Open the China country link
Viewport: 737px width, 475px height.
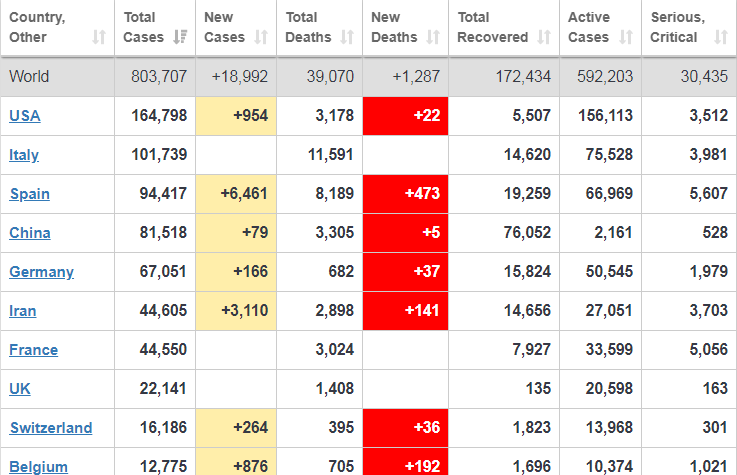(x=30, y=233)
